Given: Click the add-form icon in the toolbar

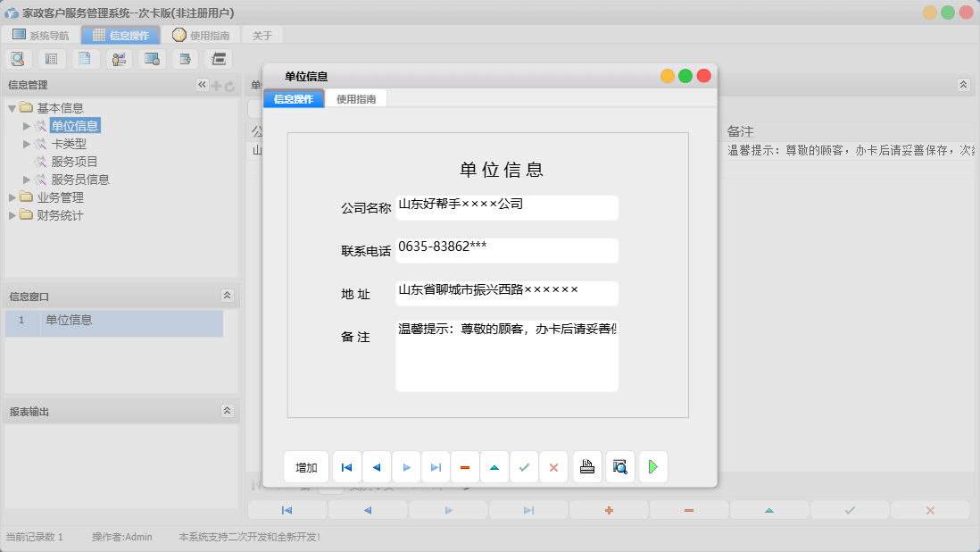Looking at the screenshot, I should click(x=183, y=58).
